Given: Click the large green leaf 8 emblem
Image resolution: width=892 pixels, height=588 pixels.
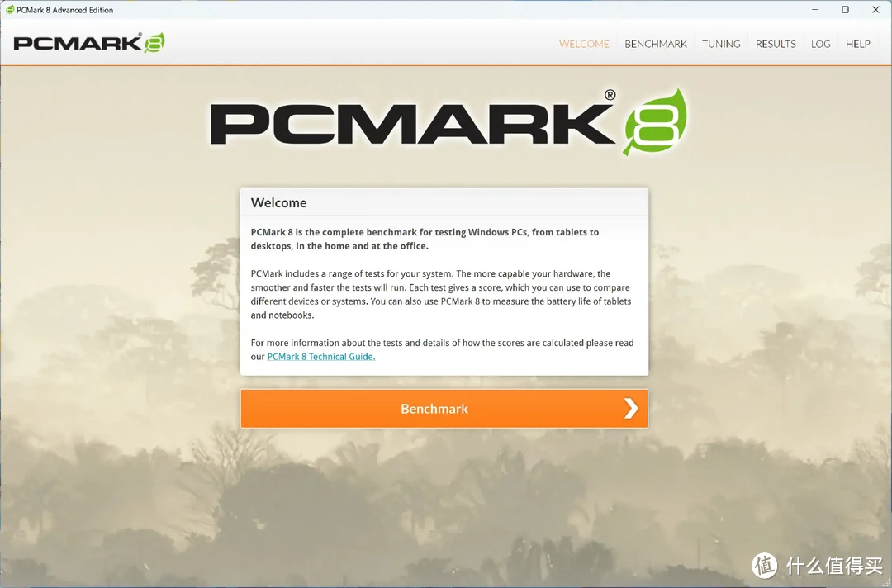Looking at the screenshot, I should click(654, 121).
